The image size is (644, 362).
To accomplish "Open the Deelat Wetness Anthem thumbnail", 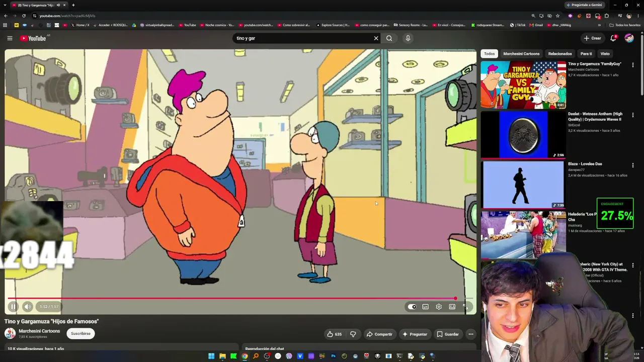I will (523, 135).
